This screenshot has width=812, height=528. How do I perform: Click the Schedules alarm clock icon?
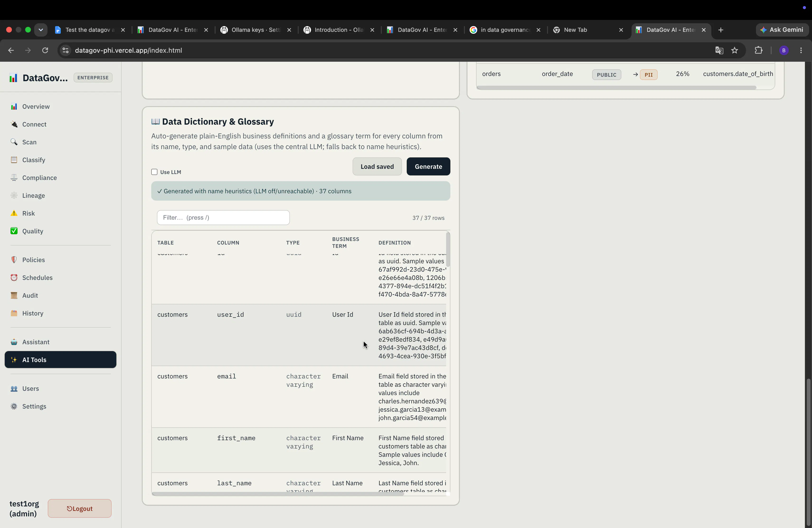[14, 277]
